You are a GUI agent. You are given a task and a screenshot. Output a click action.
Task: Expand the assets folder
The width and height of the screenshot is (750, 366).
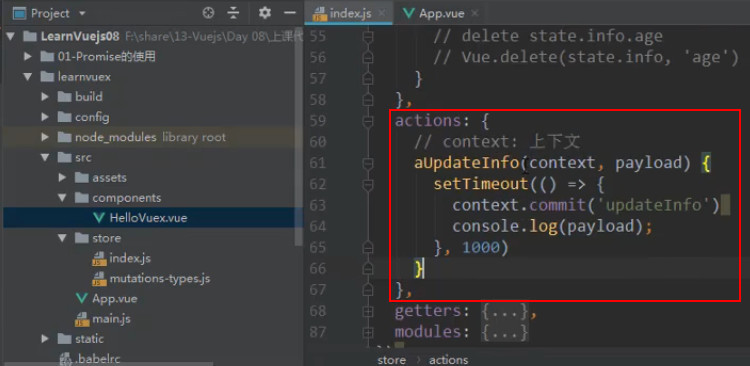pos(63,177)
